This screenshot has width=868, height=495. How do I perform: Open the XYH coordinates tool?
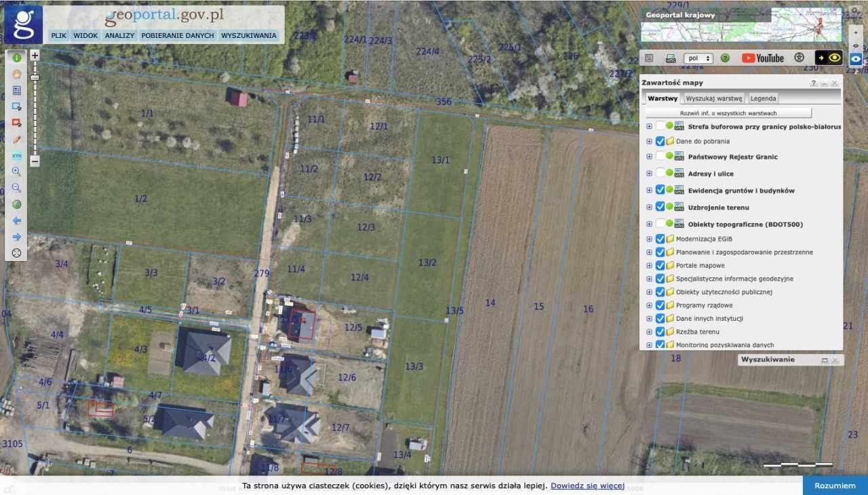17,155
